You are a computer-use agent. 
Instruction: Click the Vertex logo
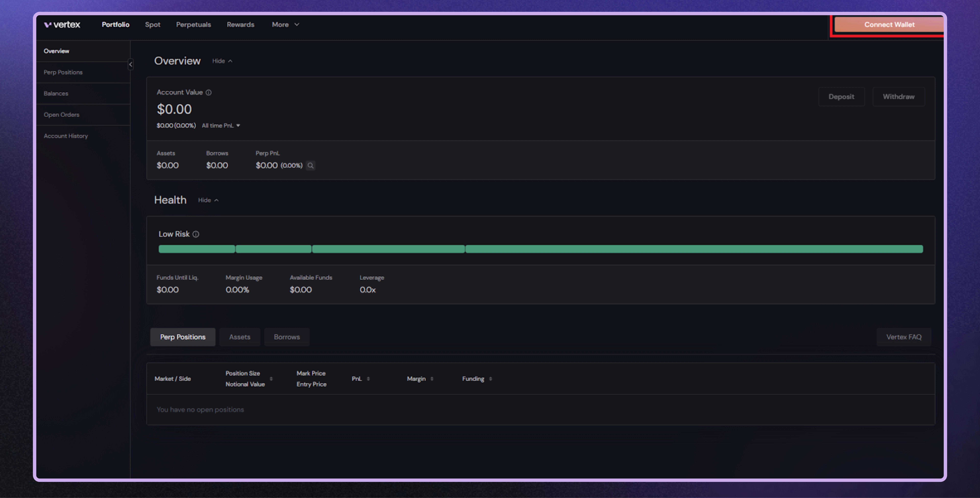(62, 25)
